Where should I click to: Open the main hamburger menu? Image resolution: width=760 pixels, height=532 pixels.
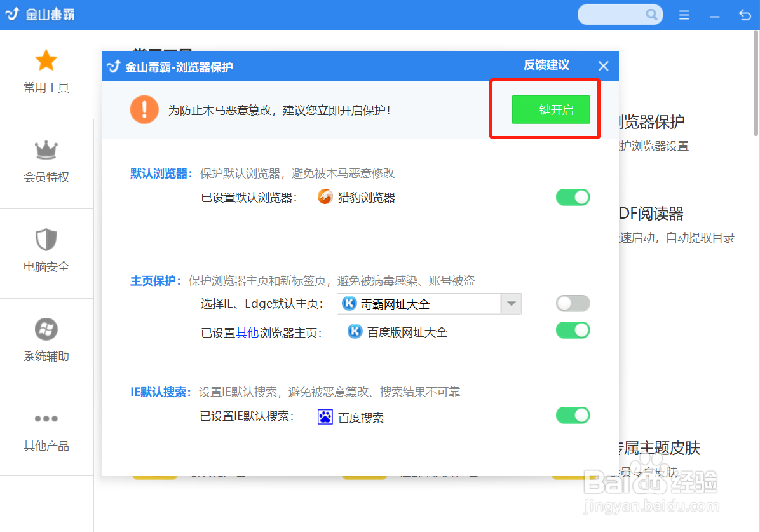pyautogui.click(x=684, y=15)
